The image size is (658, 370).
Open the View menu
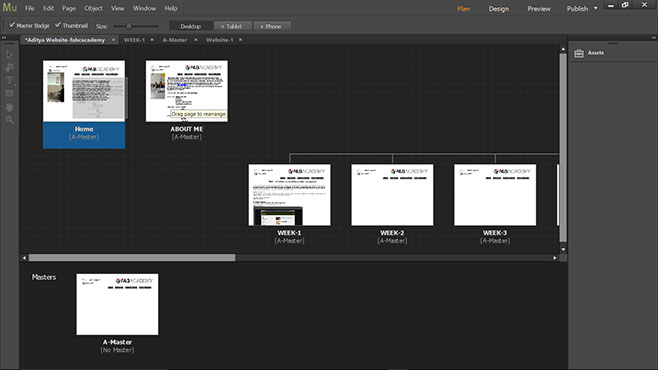pos(118,8)
